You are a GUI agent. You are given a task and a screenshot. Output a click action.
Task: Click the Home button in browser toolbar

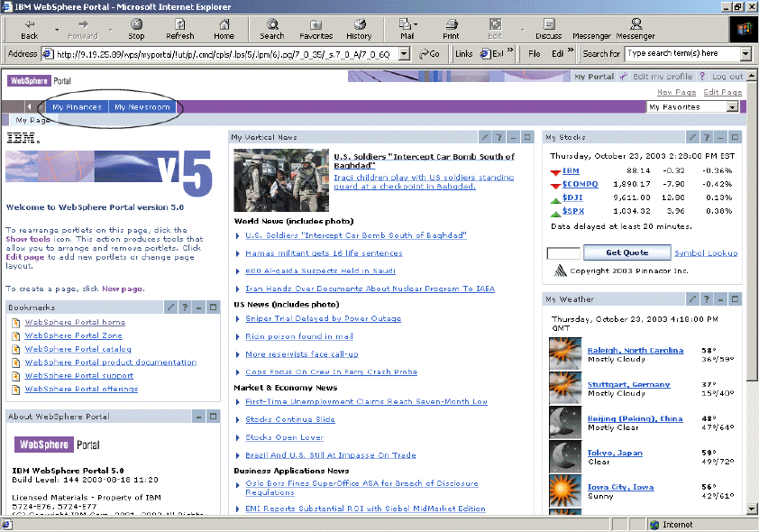224,29
